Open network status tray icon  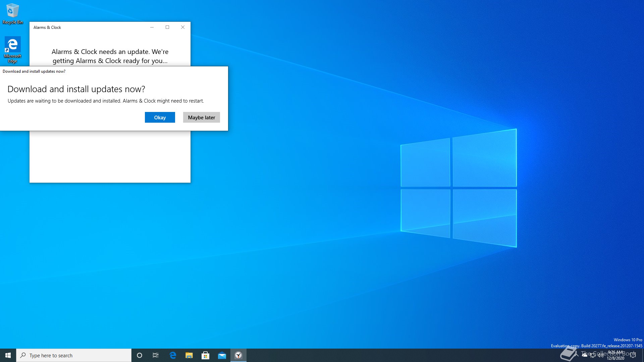pos(593,355)
